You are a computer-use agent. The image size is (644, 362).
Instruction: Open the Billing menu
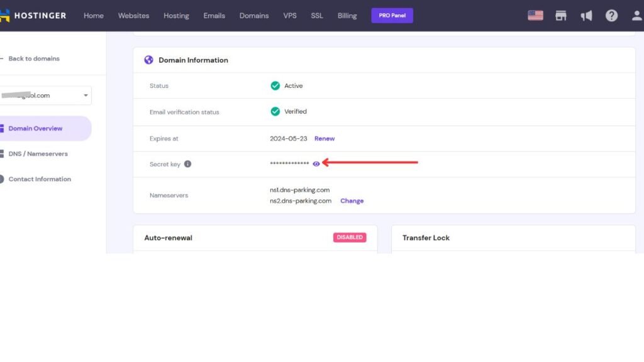click(x=347, y=16)
